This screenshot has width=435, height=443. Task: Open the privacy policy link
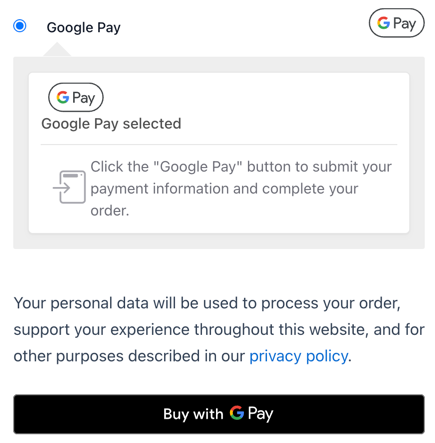coord(298,356)
